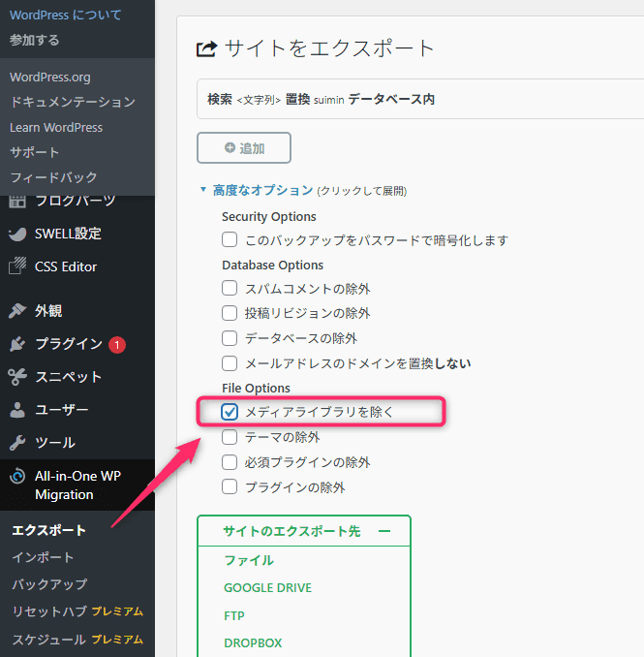The image size is (644, 657).
Task: Open Learn WordPress link
Action: (x=56, y=127)
